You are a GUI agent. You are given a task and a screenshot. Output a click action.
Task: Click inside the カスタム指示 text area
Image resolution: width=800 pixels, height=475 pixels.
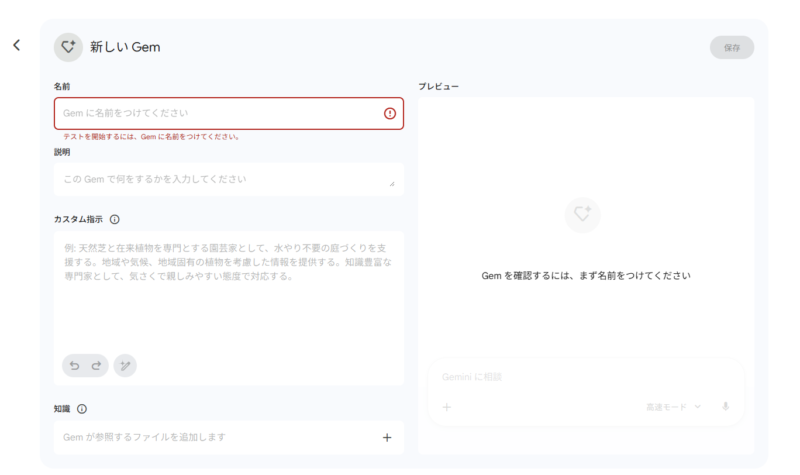coord(228,300)
